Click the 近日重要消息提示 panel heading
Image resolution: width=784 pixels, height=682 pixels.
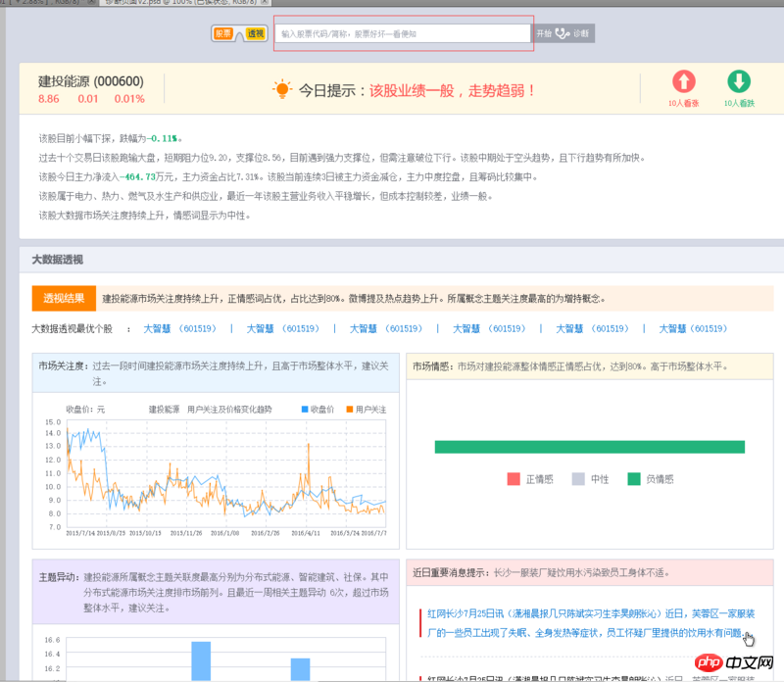point(452,573)
